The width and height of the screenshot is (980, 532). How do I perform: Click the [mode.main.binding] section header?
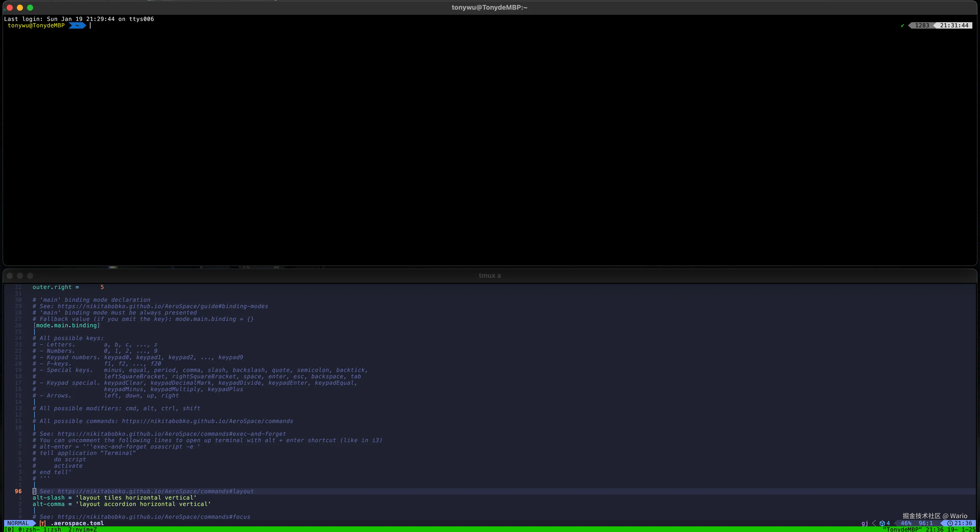click(66, 325)
